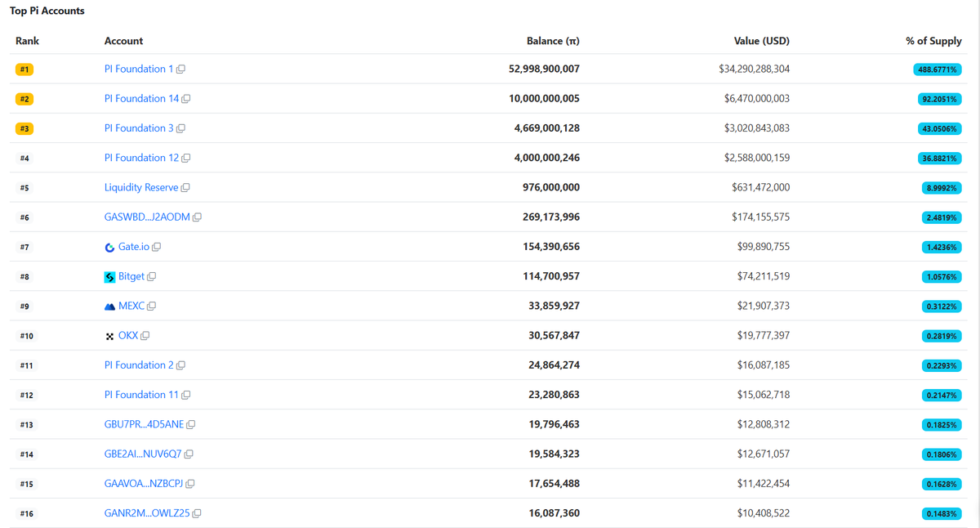Click the OKX exchange logo
Screen dimensions: 980x528
(109, 337)
